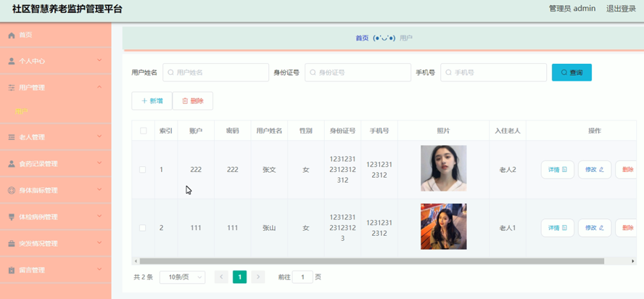The height and width of the screenshot is (299, 644).
Task: Open 留言管理 sidebar menu
Action: pos(55,270)
